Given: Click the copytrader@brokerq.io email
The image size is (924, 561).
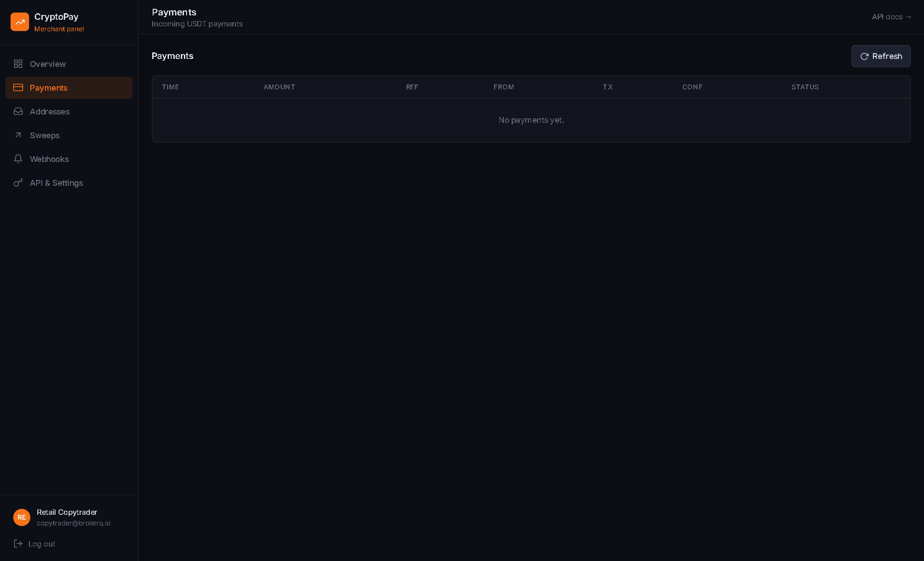Looking at the screenshot, I should point(73,523).
